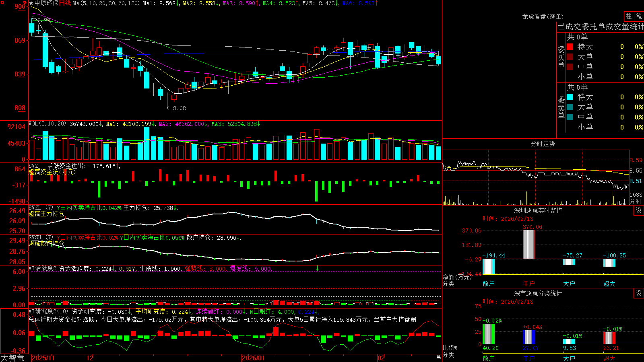644x362 pixels.
Task: Click 大户 label in 净额 chart
Action: click(569, 284)
